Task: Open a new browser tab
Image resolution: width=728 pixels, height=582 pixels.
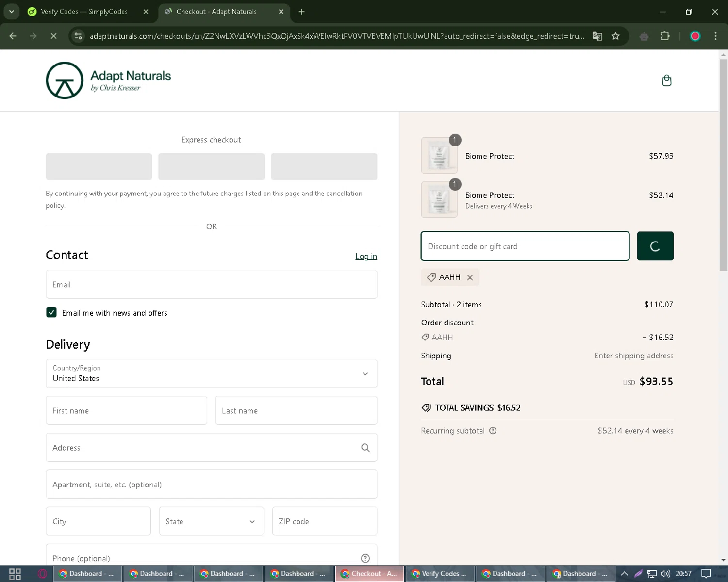Action: tap(301, 12)
